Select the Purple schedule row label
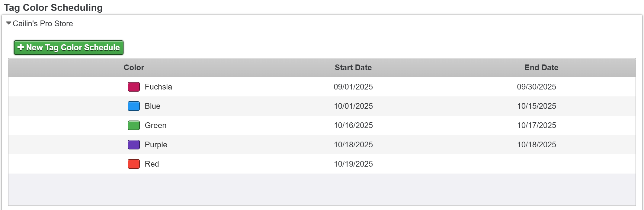644x210 pixels. 156,145
